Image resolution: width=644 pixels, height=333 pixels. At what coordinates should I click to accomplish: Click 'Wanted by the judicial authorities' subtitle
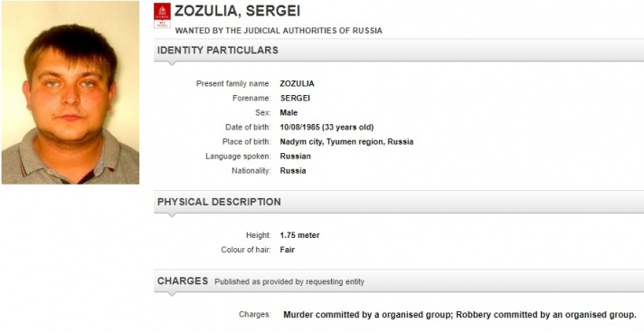click(279, 31)
